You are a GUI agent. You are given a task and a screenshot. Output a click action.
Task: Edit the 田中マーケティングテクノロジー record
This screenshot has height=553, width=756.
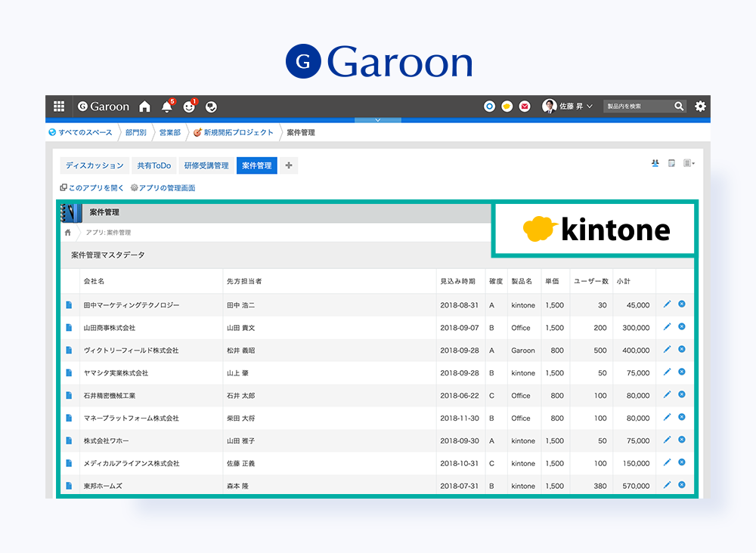pos(668,304)
